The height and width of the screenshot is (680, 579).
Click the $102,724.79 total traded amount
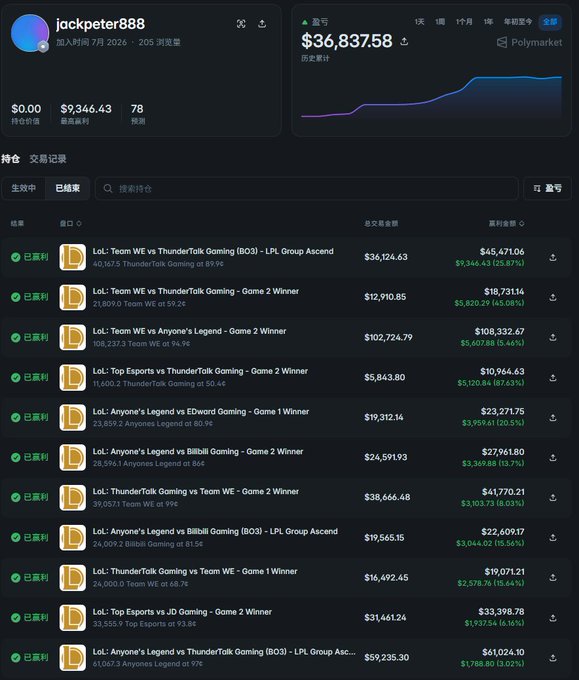388,337
